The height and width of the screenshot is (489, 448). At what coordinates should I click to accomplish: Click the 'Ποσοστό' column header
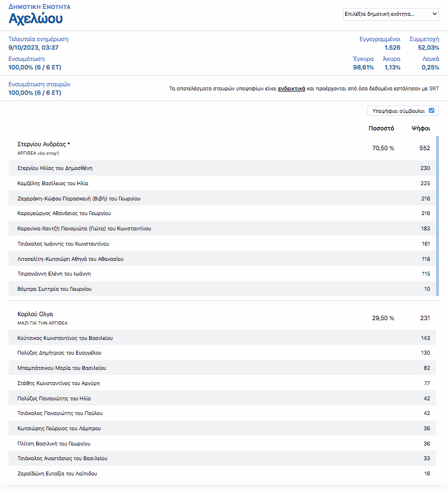tap(381, 128)
